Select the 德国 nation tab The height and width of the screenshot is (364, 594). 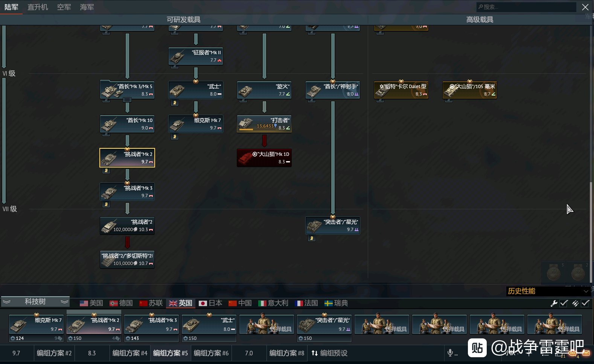(x=121, y=303)
